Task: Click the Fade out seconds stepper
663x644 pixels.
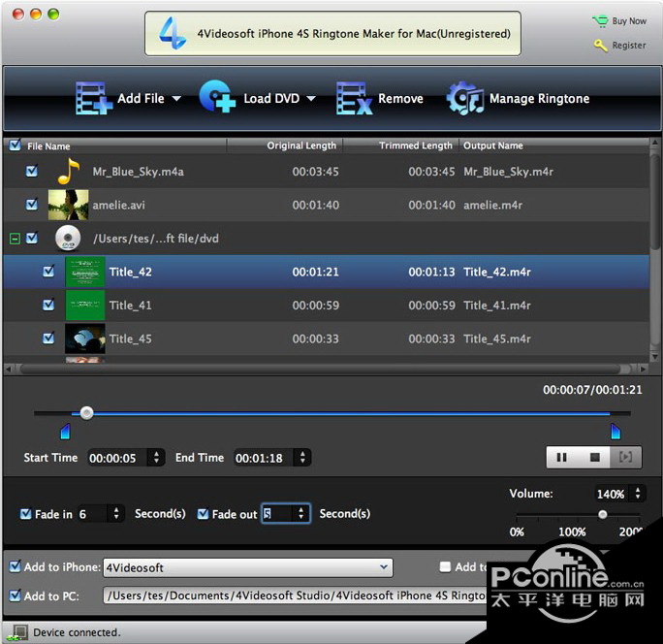Action: 300,514
